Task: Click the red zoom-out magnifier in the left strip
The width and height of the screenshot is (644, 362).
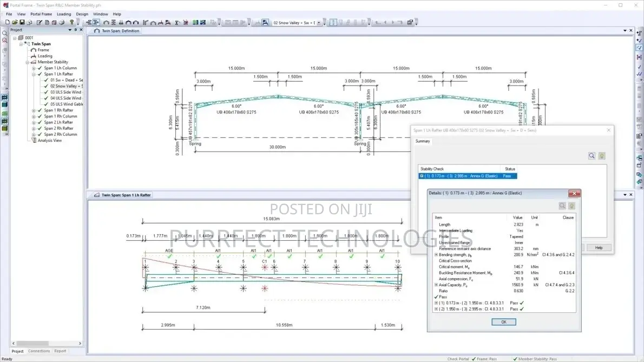Action: (x=4, y=40)
